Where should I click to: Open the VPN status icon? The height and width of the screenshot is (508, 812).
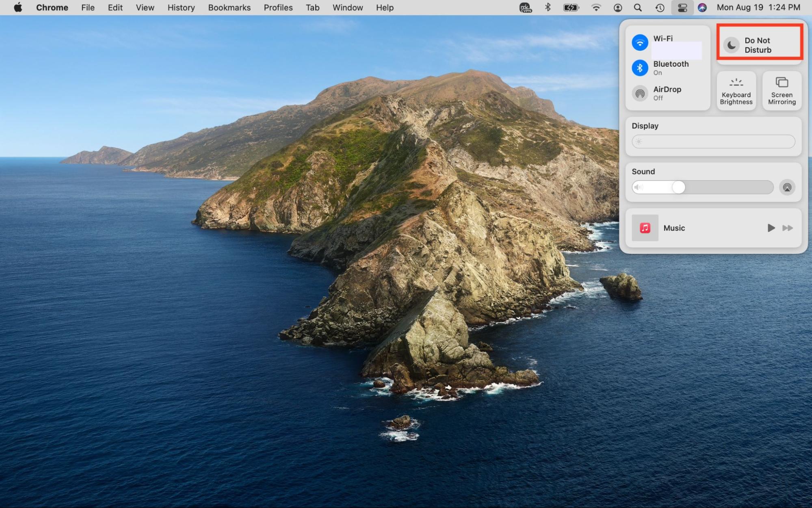click(x=525, y=7)
